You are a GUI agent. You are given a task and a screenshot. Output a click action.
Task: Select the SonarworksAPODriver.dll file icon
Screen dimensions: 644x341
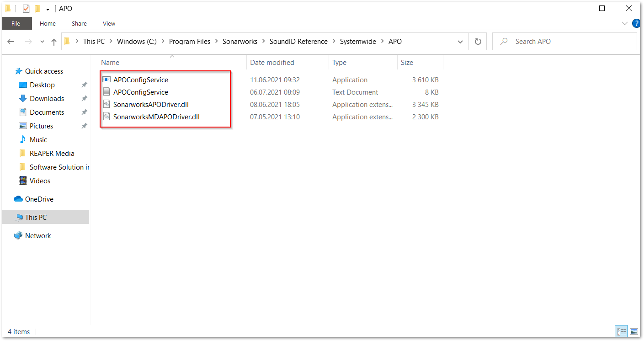106,105
